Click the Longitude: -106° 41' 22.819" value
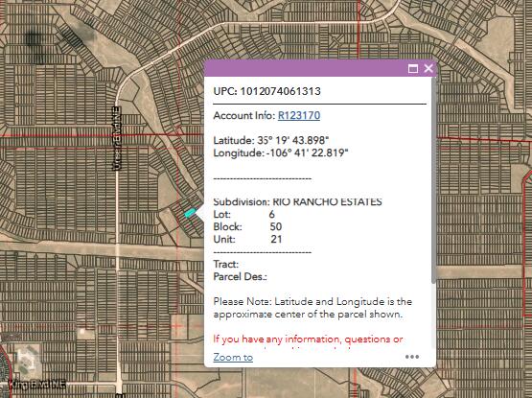The image size is (532, 398). pyautogui.click(x=281, y=152)
